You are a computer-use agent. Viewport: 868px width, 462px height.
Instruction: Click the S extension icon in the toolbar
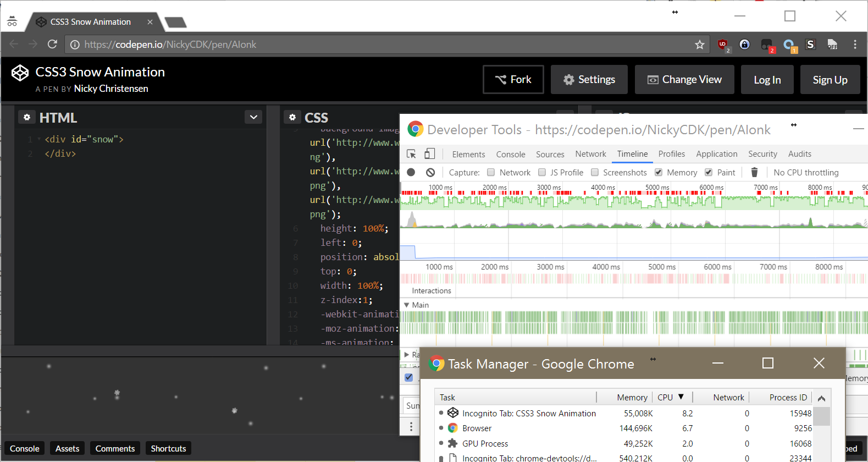click(810, 45)
